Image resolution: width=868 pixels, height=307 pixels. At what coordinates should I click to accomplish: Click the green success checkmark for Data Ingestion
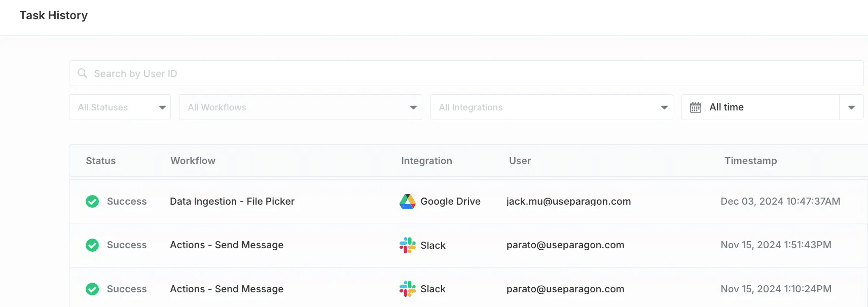pos(92,202)
